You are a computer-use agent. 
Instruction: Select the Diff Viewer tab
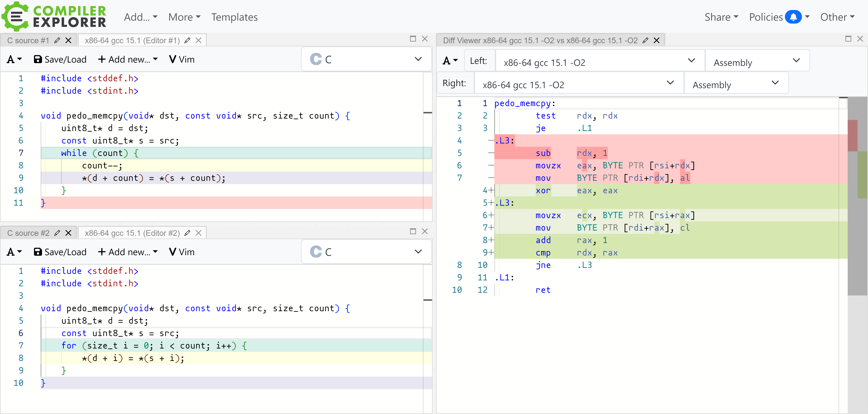(x=540, y=40)
